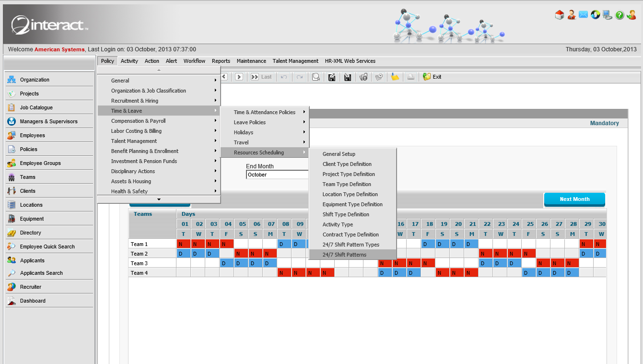The image size is (643, 364).
Task: Click the refresh sync icon in the header
Action: point(595,15)
